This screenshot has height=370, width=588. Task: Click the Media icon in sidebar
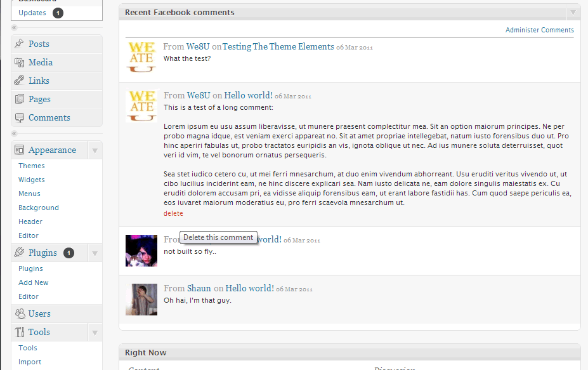20,62
